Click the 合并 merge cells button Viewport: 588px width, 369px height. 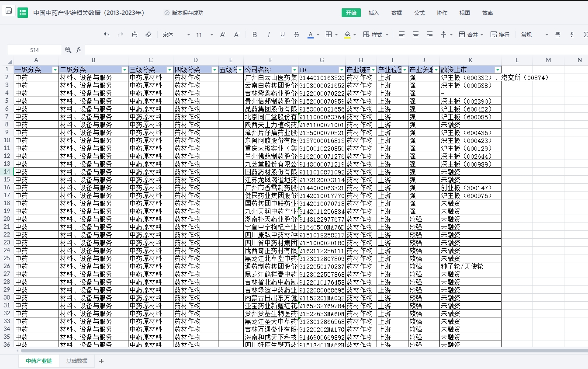(x=469, y=35)
